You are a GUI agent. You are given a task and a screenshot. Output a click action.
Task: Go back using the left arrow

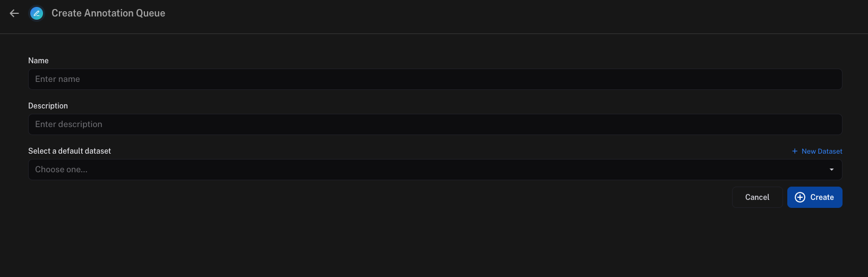pos(14,13)
